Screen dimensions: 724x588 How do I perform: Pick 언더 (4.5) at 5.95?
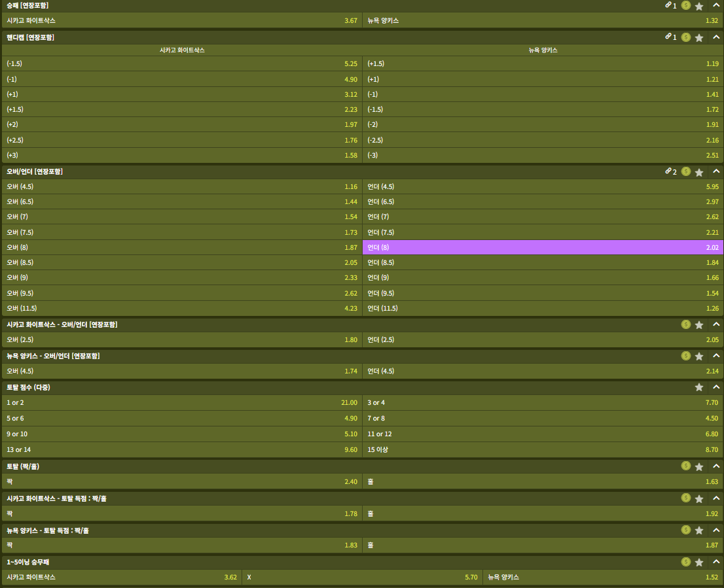[x=543, y=186]
